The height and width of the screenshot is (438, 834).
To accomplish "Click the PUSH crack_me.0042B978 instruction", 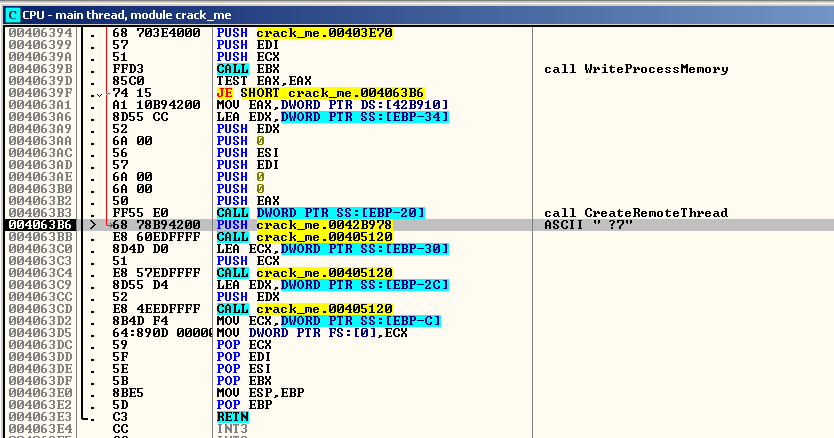I will (x=305, y=225).
